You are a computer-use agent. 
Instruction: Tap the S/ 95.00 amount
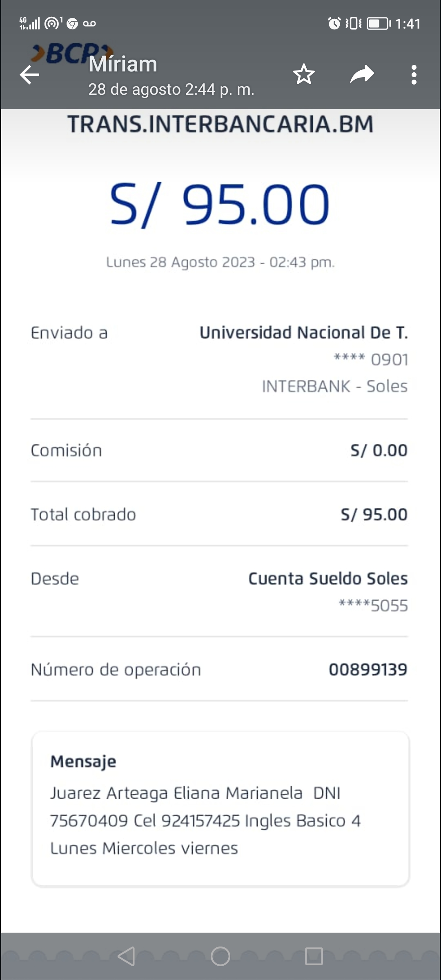pyautogui.click(x=220, y=205)
